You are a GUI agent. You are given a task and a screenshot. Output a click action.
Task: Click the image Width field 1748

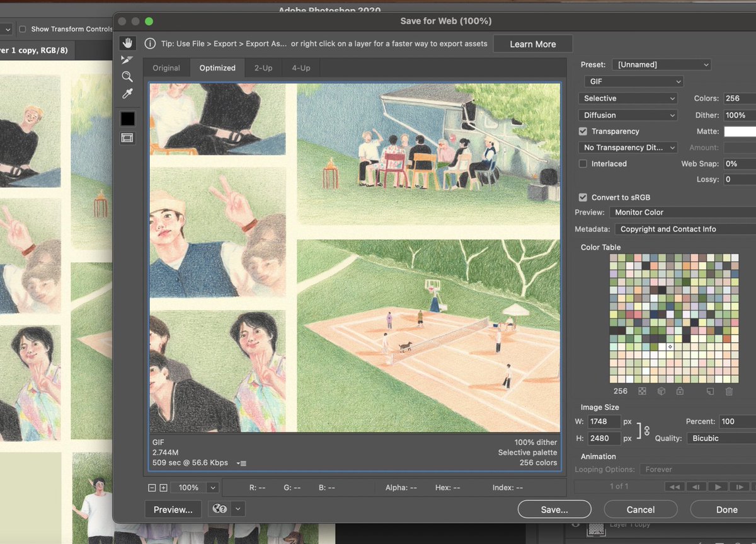click(x=604, y=422)
